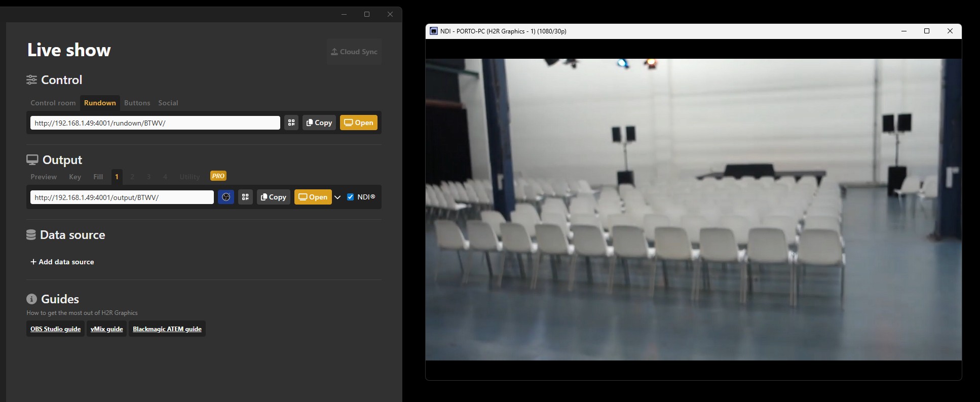Select output tab 4
The image size is (980, 402).
click(165, 177)
